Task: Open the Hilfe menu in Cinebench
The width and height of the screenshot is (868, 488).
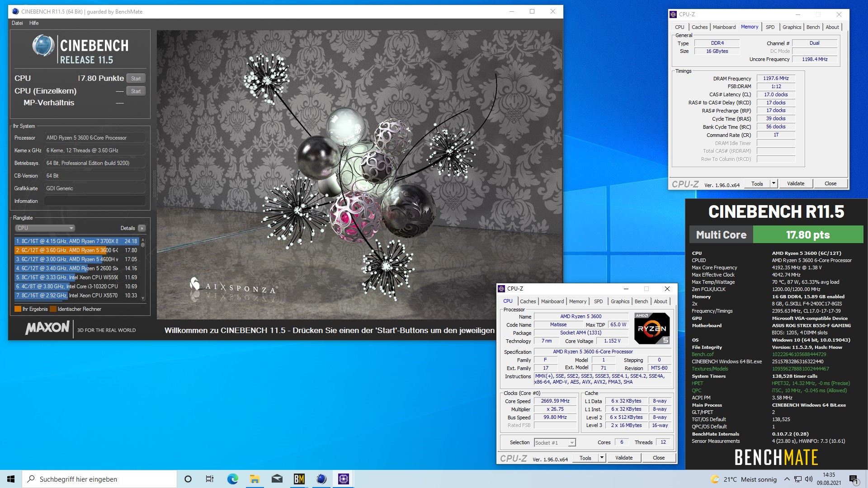Action: (x=34, y=23)
